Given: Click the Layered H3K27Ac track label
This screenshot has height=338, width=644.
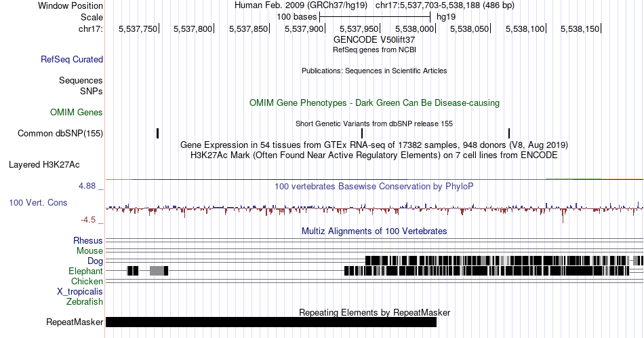Looking at the screenshot, I should pos(44,165).
